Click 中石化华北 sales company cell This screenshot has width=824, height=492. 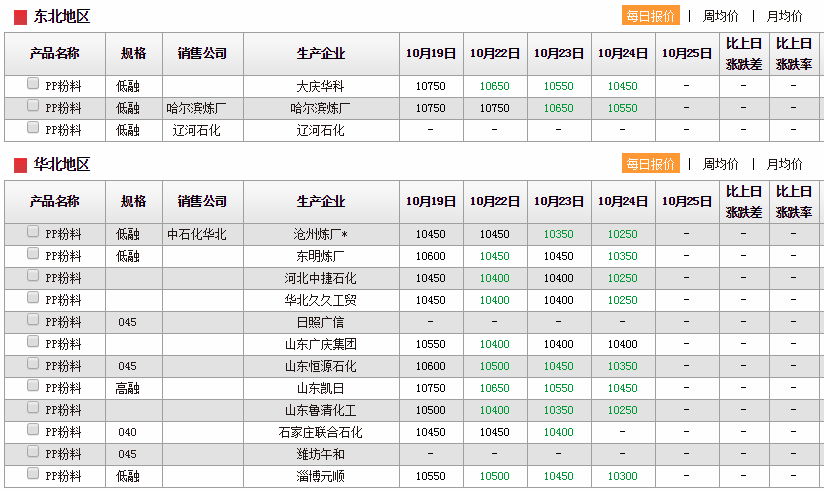click(x=197, y=234)
